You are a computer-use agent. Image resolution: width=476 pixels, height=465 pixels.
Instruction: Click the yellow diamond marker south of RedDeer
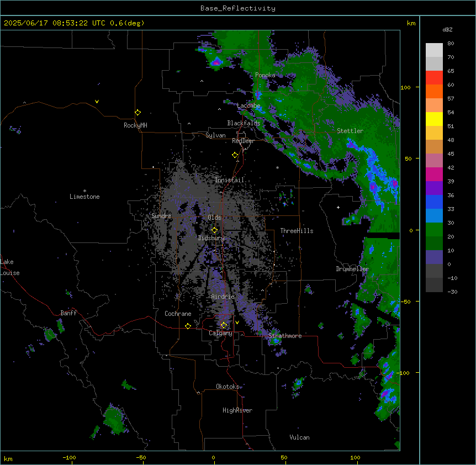click(x=235, y=155)
